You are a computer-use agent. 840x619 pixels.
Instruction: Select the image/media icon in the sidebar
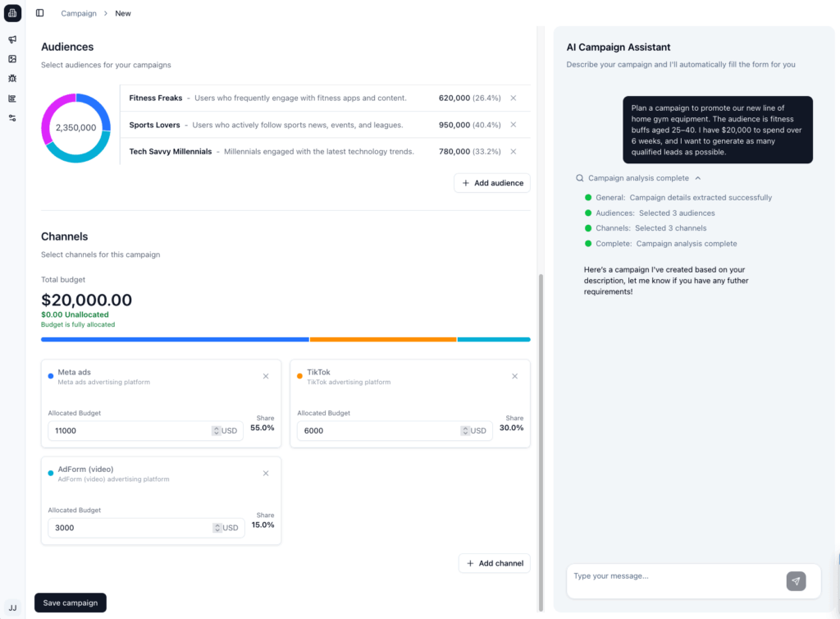11,58
